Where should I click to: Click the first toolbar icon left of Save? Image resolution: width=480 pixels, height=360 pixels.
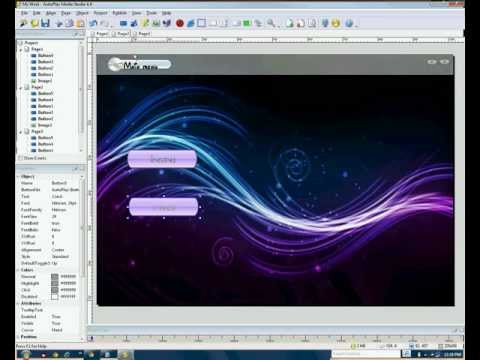[x=23, y=23]
